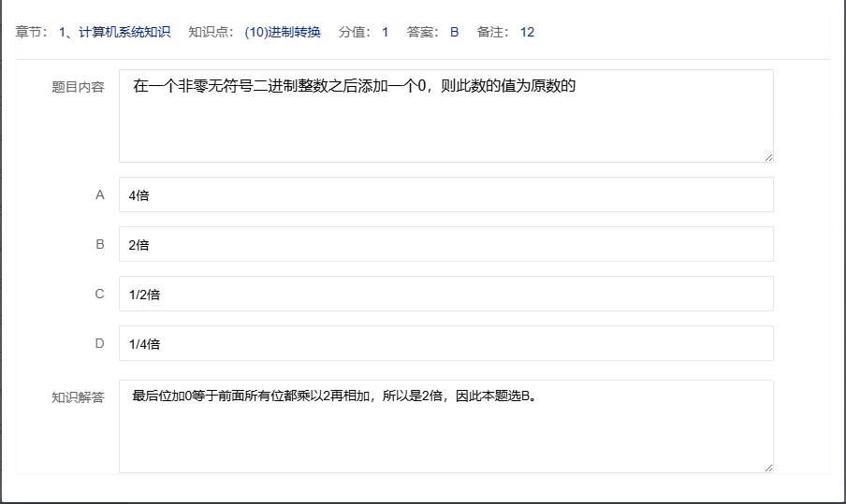This screenshot has height=504, width=846.
Task: Click the D option label
Action: coord(100,343)
